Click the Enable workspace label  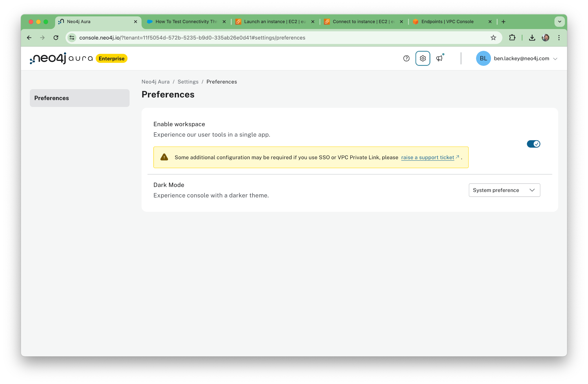(x=179, y=124)
